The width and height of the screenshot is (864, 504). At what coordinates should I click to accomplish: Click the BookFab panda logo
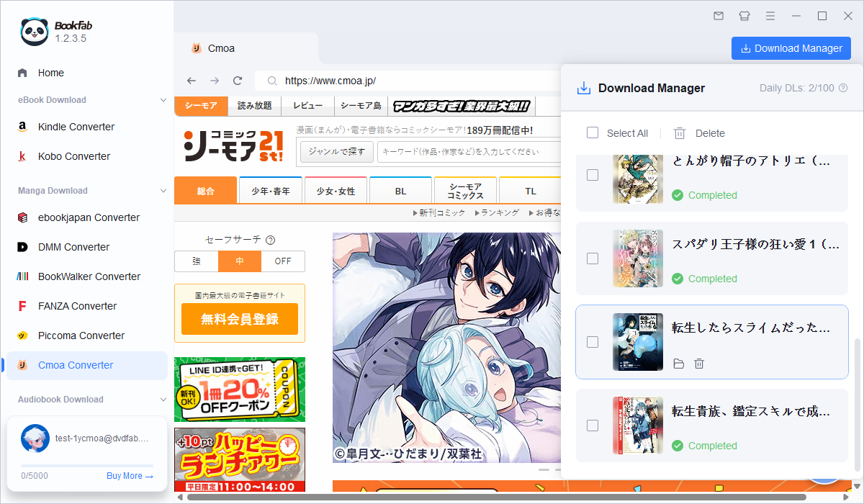click(33, 30)
